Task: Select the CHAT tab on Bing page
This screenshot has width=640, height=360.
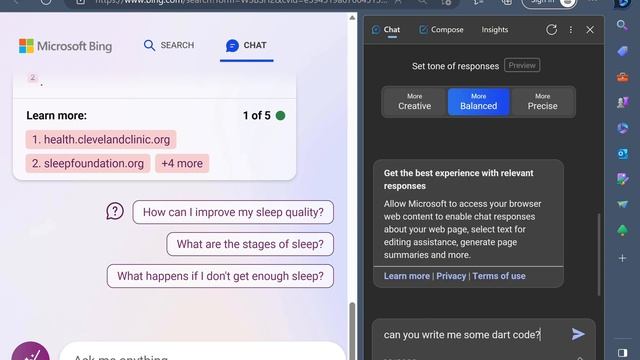Action: click(246, 45)
